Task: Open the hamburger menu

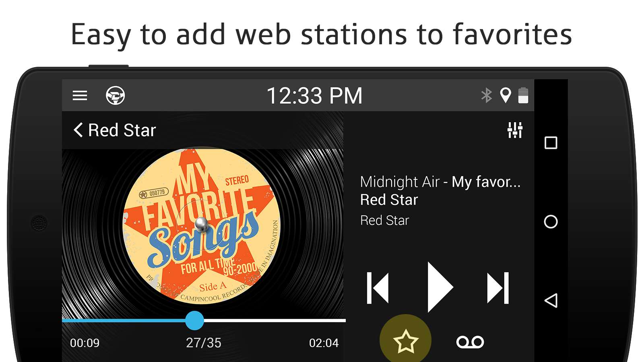Action: [x=80, y=96]
